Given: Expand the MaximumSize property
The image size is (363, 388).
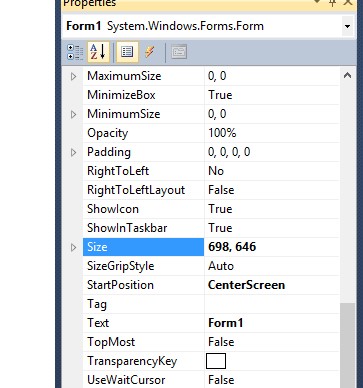Looking at the screenshot, I should click(x=73, y=77).
